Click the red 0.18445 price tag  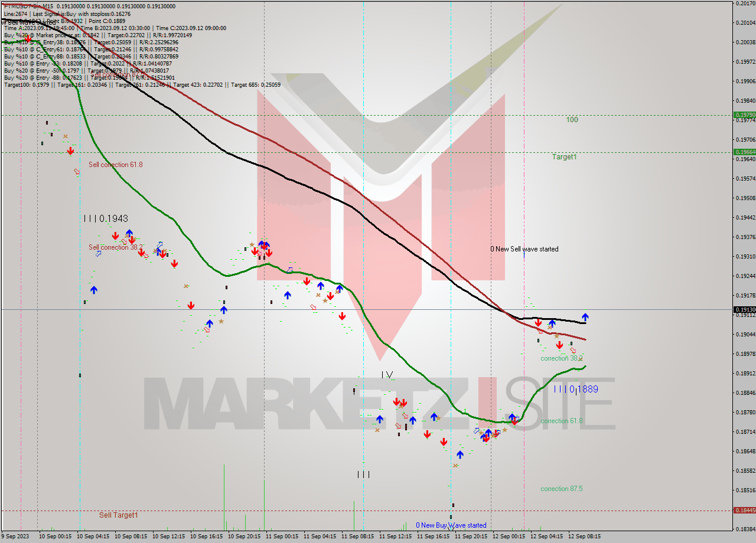coord(744,510)
